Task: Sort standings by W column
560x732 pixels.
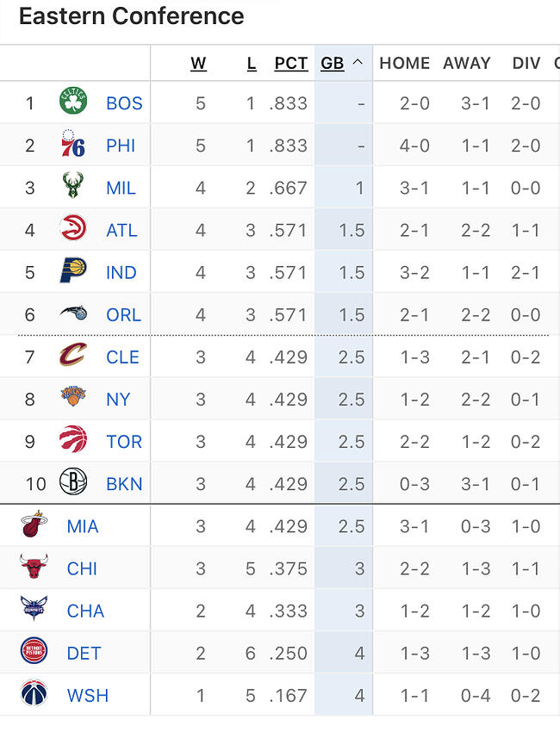Action: (x=198, y=63)
